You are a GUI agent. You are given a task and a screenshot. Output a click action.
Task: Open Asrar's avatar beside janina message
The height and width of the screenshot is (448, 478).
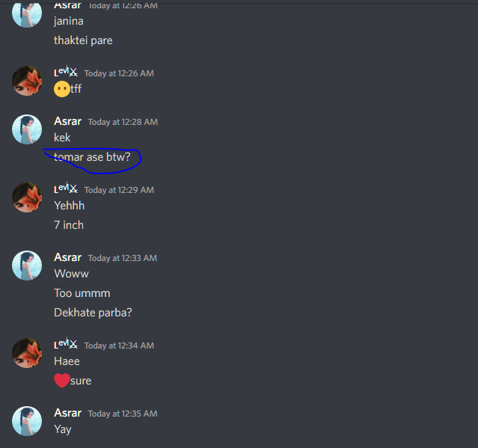27,13
